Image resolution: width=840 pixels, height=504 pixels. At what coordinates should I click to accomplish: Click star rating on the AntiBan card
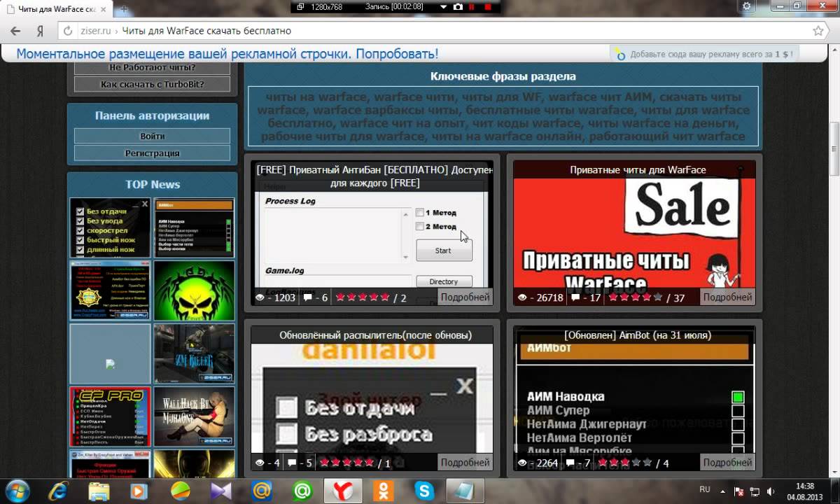pyautogui.click(x=363, y=297)
